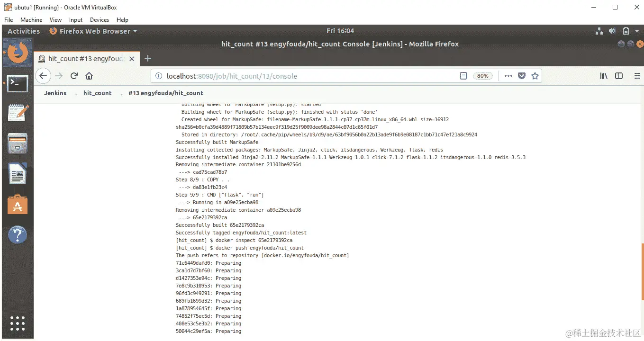Click '7e8c9b310953: Preparing' line

(209, 286)
